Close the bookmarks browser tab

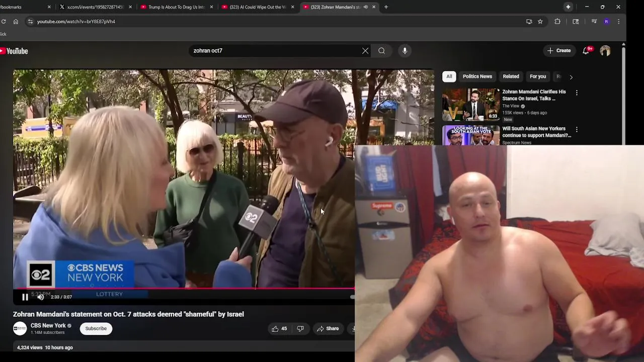(49, 7)
